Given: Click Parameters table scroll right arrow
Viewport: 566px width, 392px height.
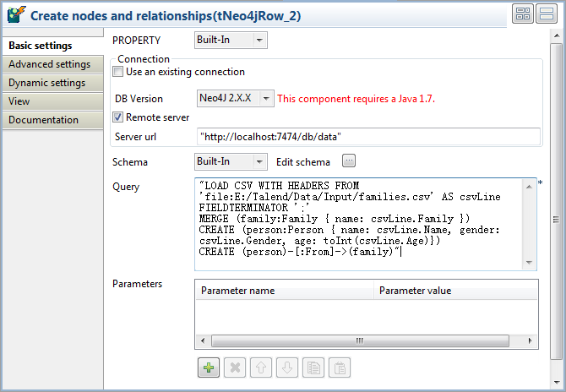Looking at the screenshot, I should click(x=530, y=340).
